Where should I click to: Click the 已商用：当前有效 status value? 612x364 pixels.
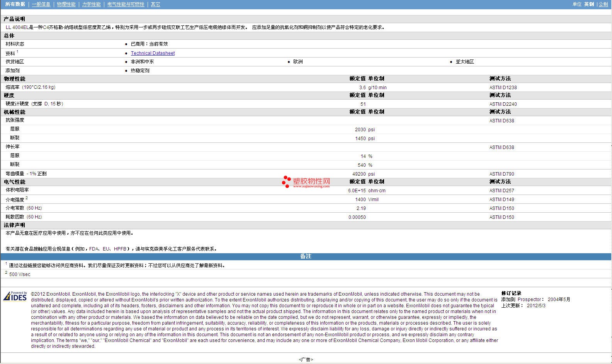tap(149, 44)
